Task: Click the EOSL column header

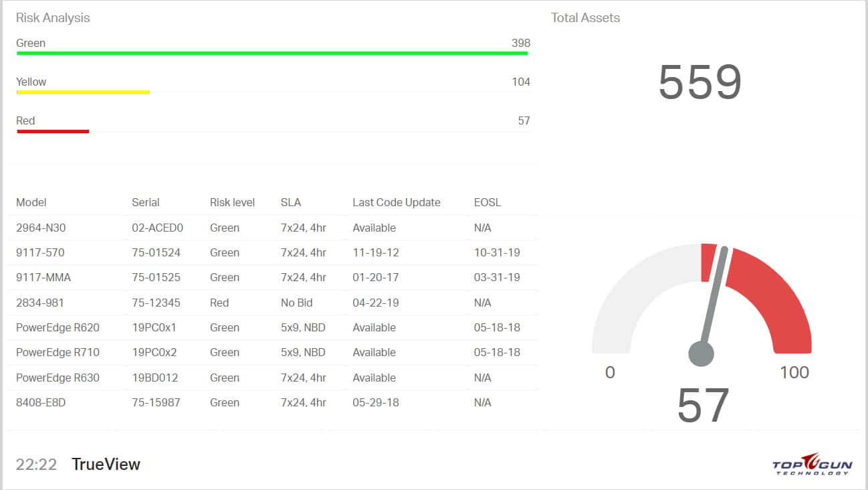Action: tap(487, 202)
